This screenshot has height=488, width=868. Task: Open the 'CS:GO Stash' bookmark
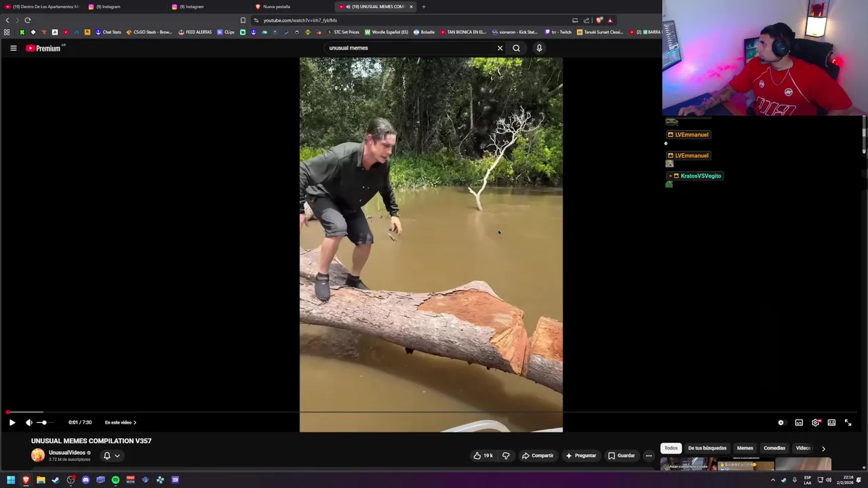[x=149, y=32]
